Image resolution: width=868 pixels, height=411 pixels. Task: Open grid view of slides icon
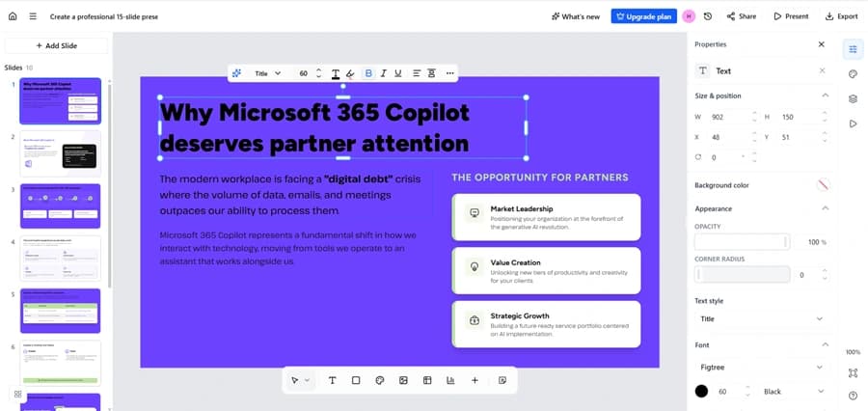click(x=17, y=395)
